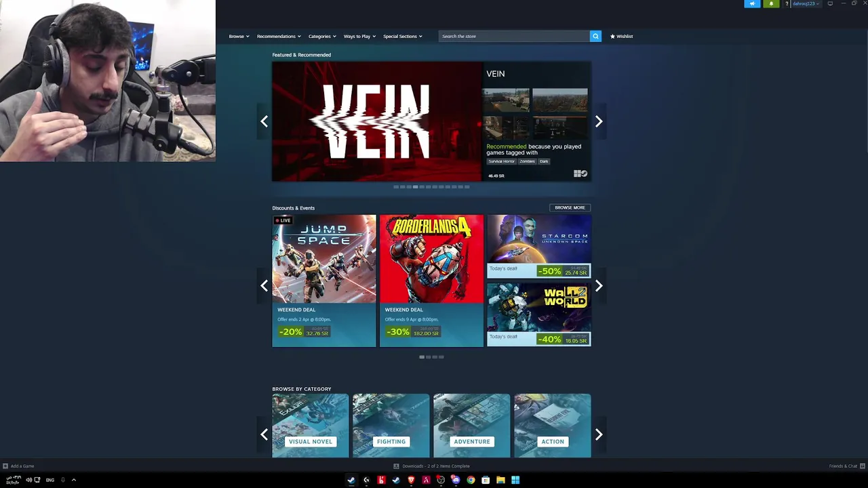Screen dimensions: 868x488
Task: Click the Windows Start button
Action: point(515,480)
